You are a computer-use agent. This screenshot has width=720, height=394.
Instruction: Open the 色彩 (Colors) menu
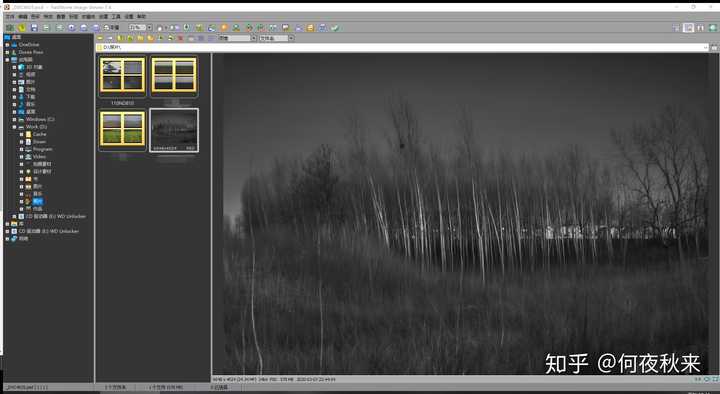point(35,17)
